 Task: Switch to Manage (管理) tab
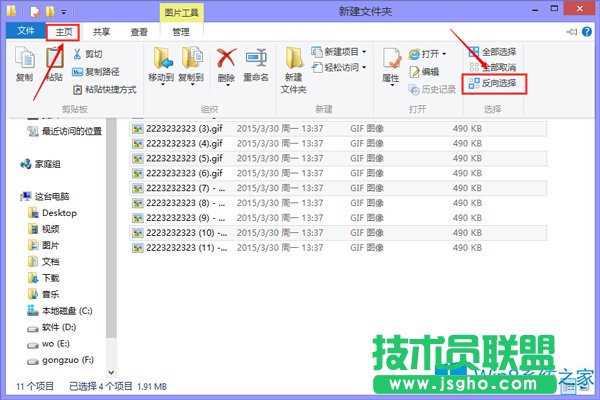point(181,32)
